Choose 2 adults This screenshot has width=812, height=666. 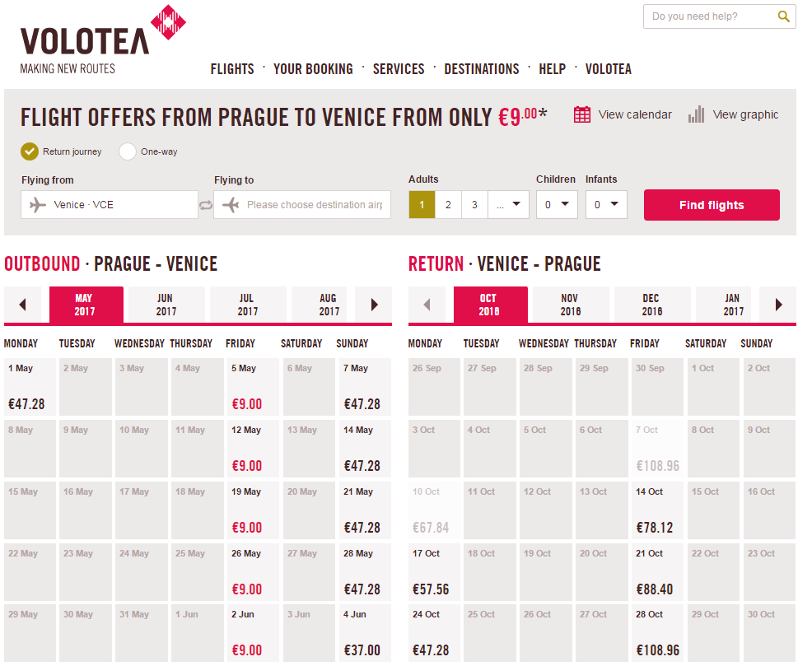(x=448, y=205)
